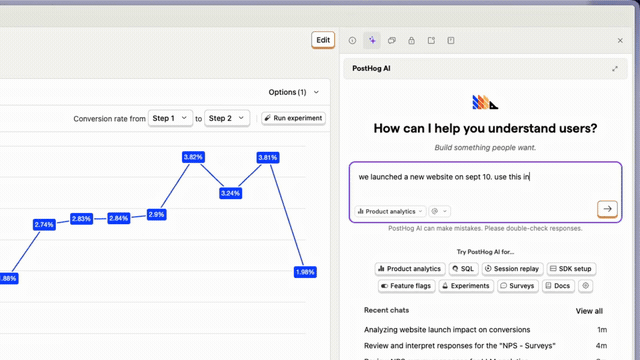The width and height of the screenshot is (640, 360).
Task: Click the Edit button
Action: coord(323,40)
